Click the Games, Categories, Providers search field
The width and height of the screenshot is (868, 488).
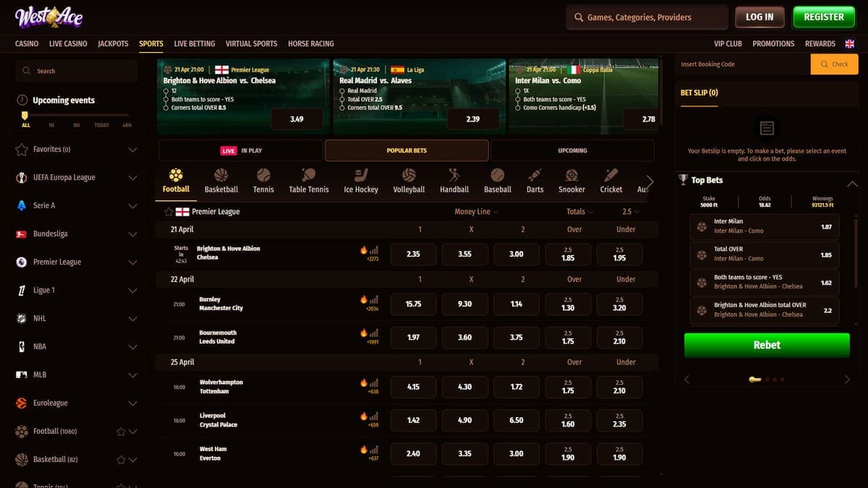point(647,17)
